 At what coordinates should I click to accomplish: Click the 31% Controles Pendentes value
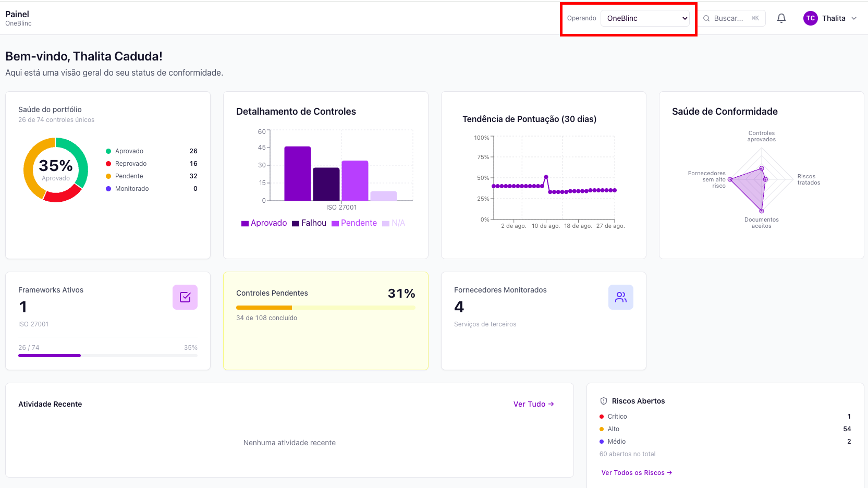[401, 294]
